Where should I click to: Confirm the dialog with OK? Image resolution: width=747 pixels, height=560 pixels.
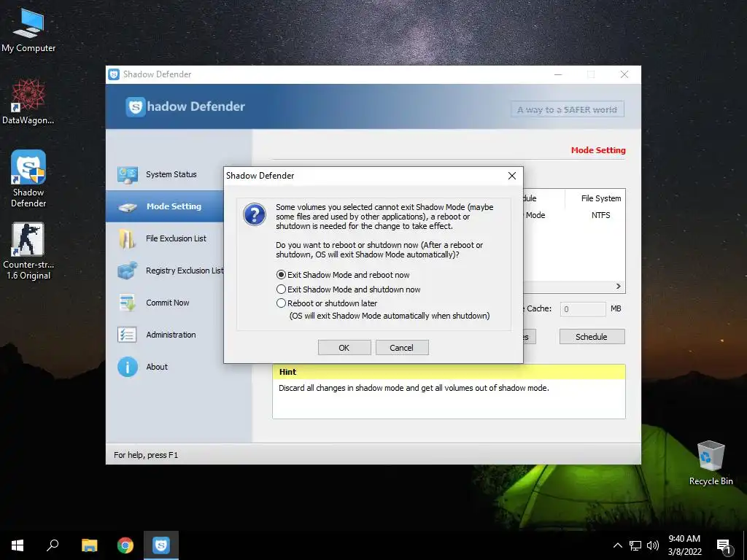click(x=344, y=348)
